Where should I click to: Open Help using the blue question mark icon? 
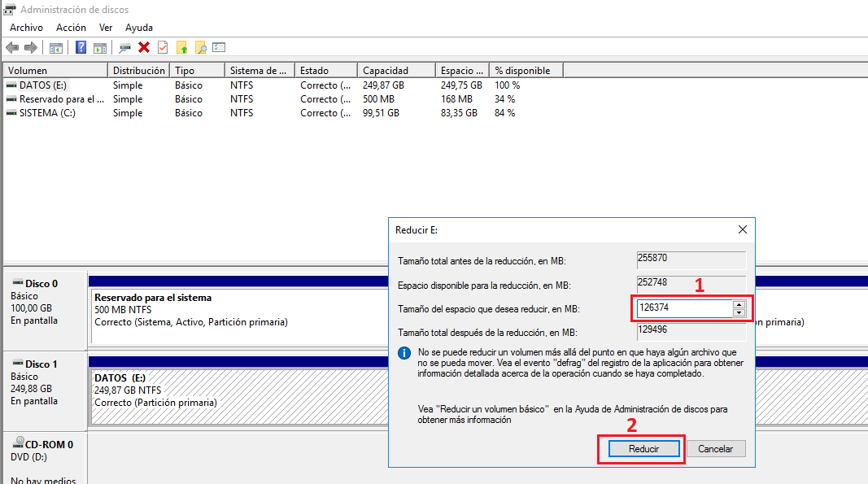pyautogui.click(x=79, y=47)
